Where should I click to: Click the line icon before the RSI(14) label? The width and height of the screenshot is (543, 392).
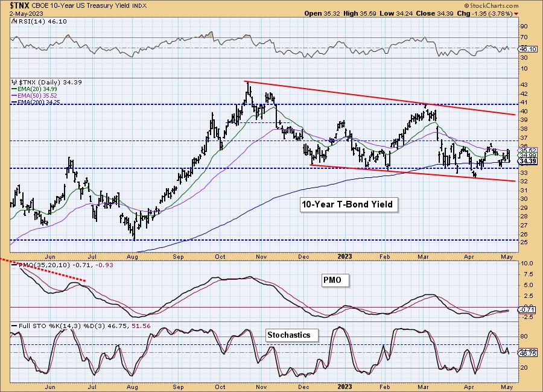[14, 21]
